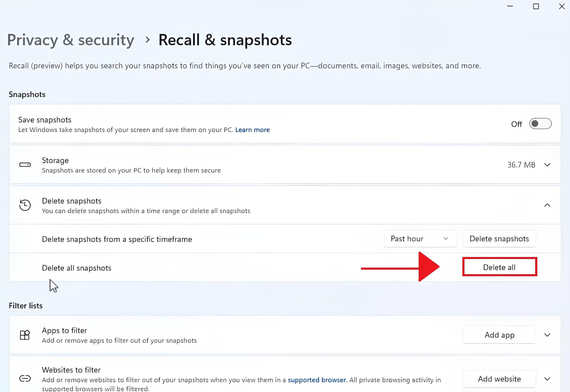Click the Delete snapshots timeframe button
The height and width of the screenshot is (392, 570).
pyautogui.click(x=499, y=238)
